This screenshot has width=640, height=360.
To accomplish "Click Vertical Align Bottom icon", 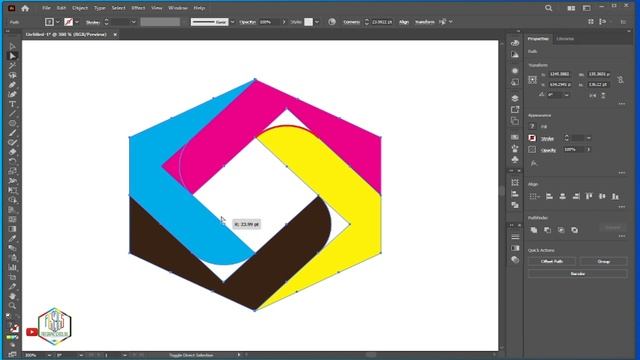I will (615, 196).
